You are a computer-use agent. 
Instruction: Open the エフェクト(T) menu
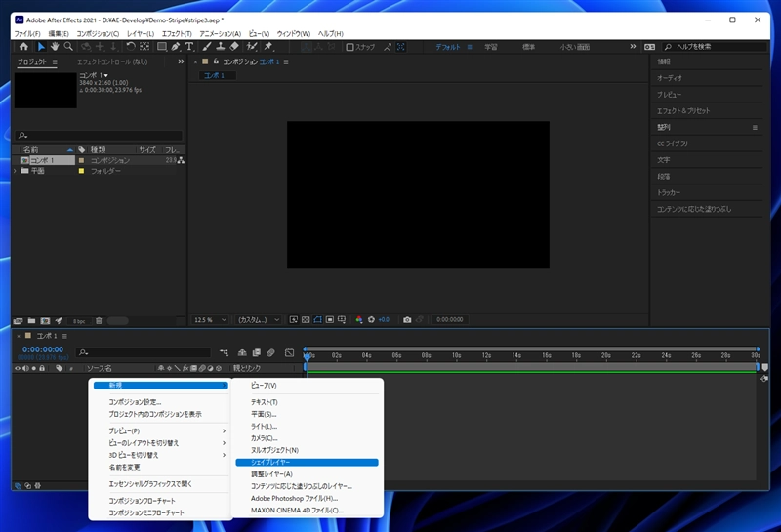coord(175,33)
